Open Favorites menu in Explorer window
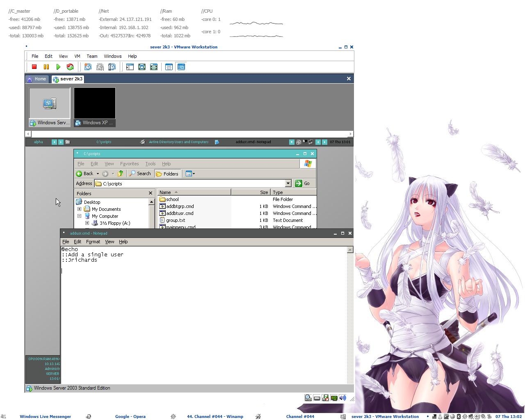 click(x=129, y=164)
